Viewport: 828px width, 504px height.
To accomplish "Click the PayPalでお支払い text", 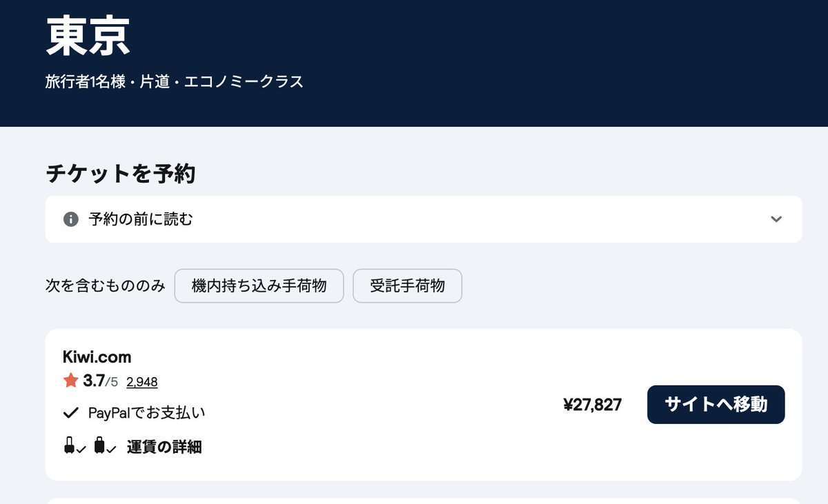I will click(x=147, y=413).
